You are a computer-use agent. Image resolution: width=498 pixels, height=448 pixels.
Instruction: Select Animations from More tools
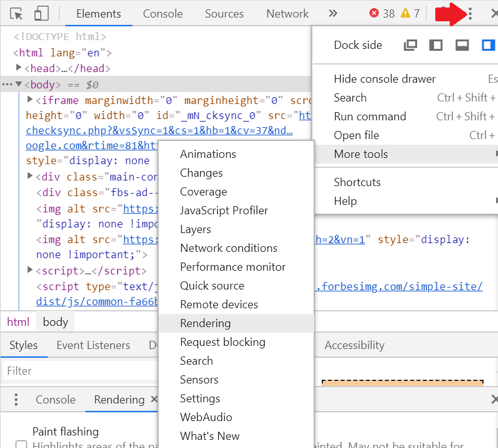coord(236,154)
